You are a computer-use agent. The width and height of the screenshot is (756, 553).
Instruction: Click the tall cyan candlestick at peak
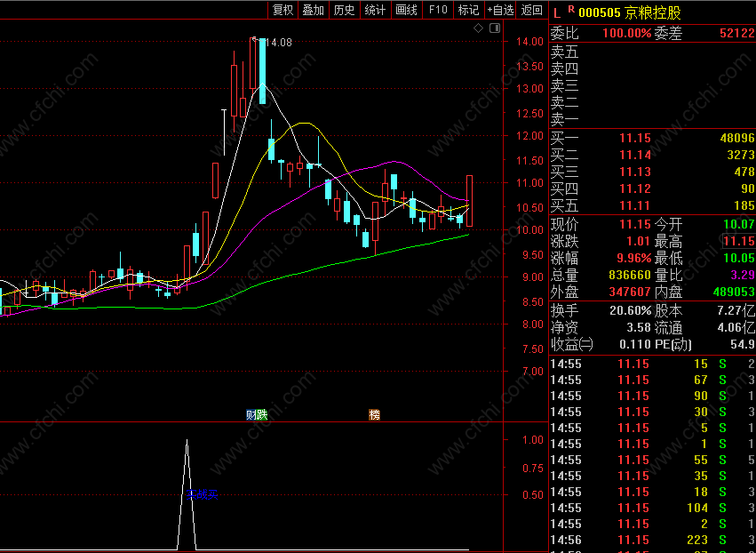[x=262, y=71]
